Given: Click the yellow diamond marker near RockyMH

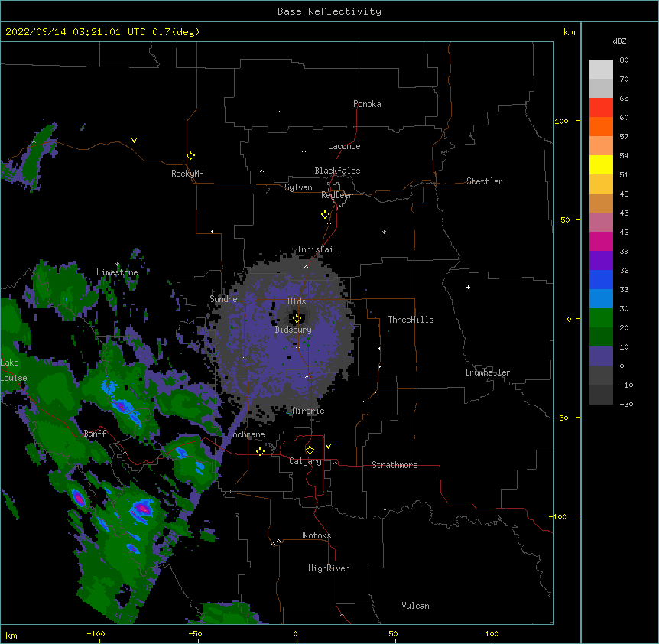Looking at the screenshot, I should coord(190,156).
